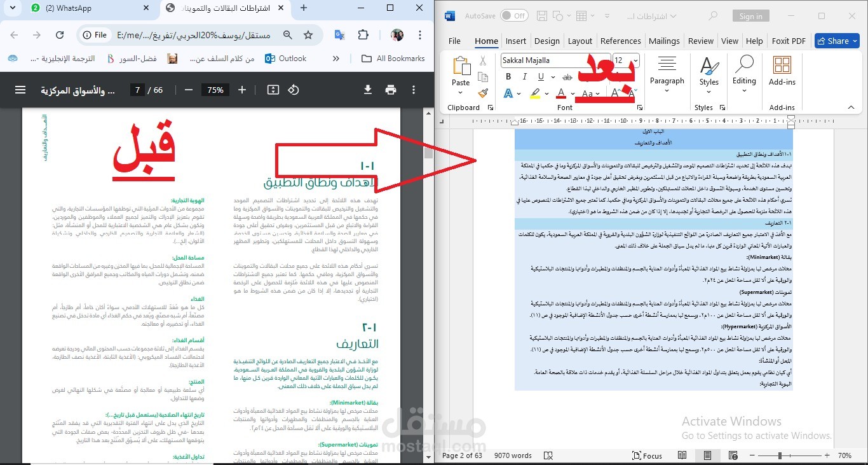The image size is (868, 465).
Task: Click the Sign in button in Word
Action: [750, 17]
